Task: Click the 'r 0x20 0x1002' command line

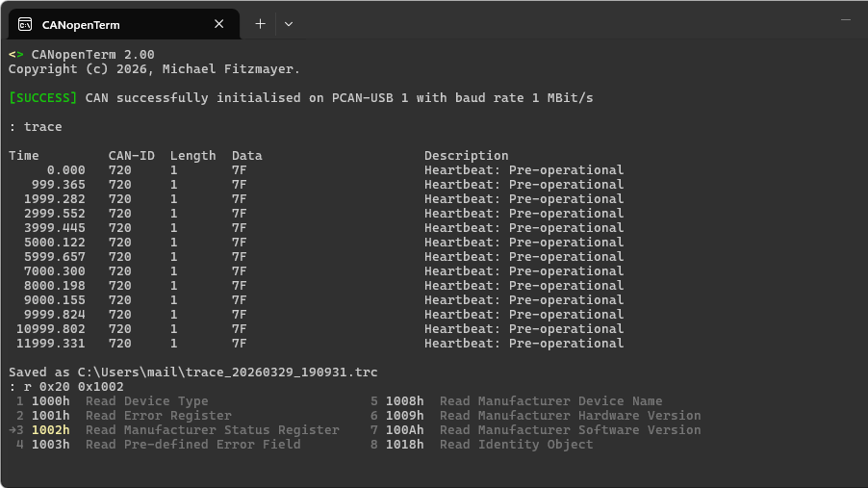Action: tap(74, 387)
